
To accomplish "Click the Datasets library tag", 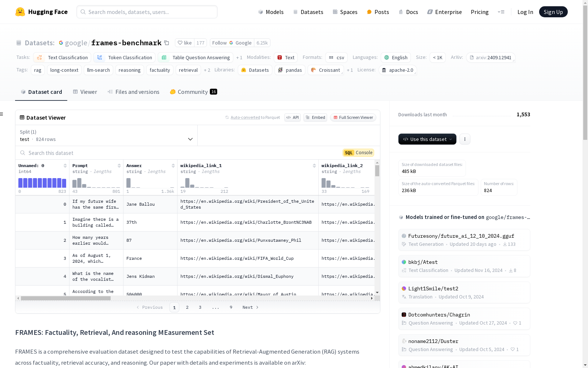I will click(x=255, y=70).
